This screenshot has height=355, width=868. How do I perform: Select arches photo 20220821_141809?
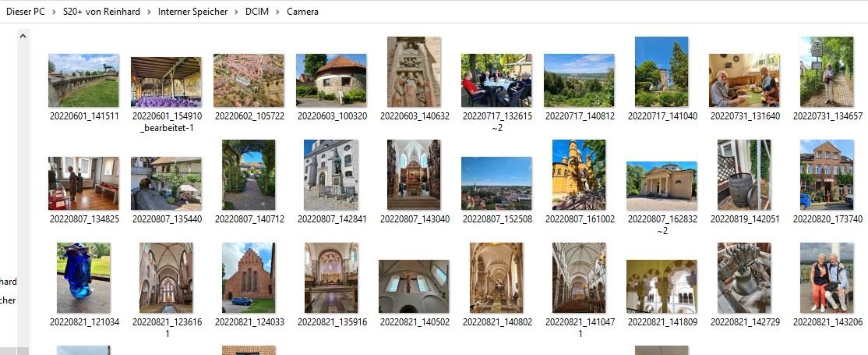pos(662,286)
